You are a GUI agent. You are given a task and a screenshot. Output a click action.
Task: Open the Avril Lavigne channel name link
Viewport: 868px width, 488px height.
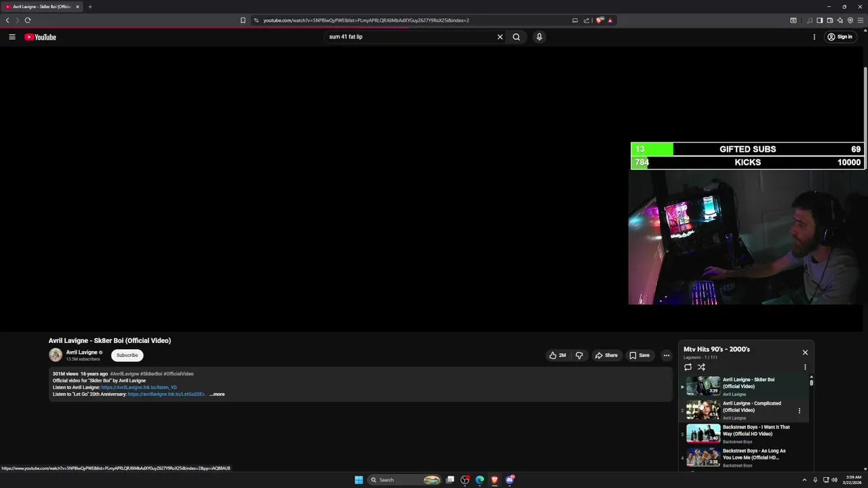point(81,352)
